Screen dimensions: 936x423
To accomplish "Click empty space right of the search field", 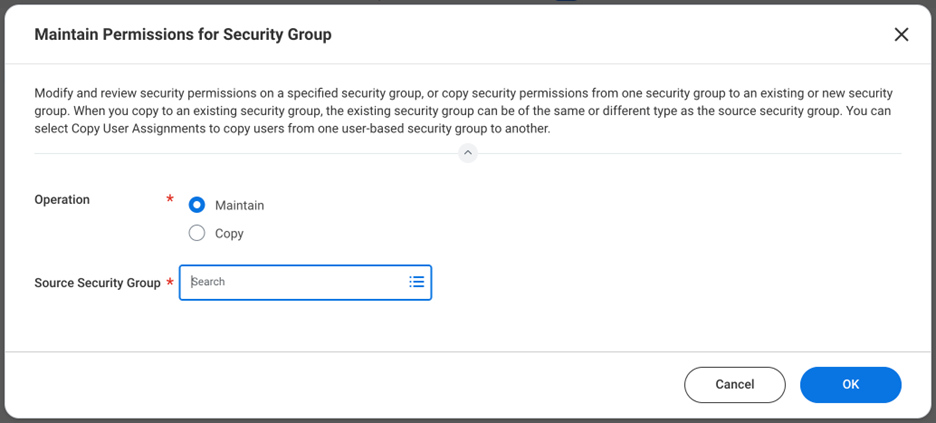I will pyautogui.click(x=650, y=282).
